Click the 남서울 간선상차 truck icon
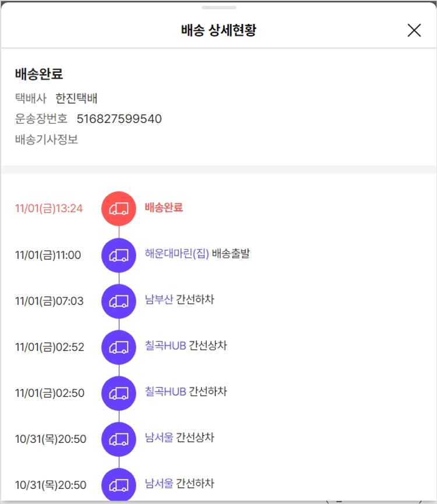437x504 pixels. click(x=119, y=439)
